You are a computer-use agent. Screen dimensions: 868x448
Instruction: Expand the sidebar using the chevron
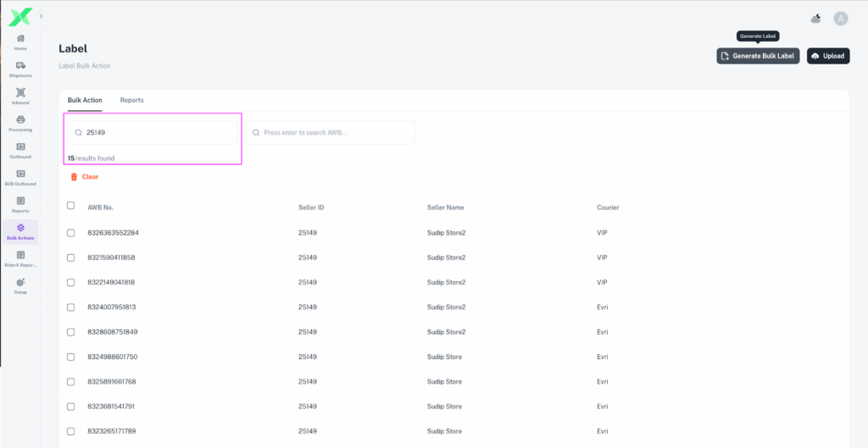(41, 16)
